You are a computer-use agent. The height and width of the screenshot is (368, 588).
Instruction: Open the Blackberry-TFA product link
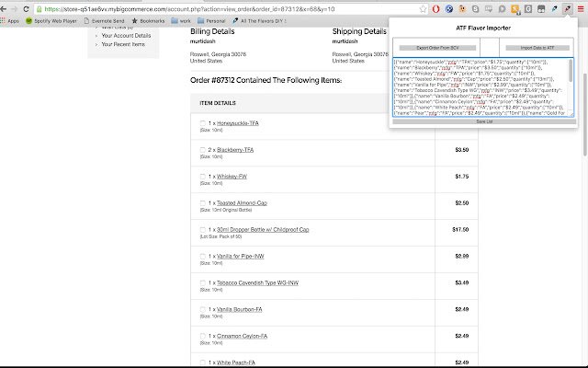(x=235, y=150)
